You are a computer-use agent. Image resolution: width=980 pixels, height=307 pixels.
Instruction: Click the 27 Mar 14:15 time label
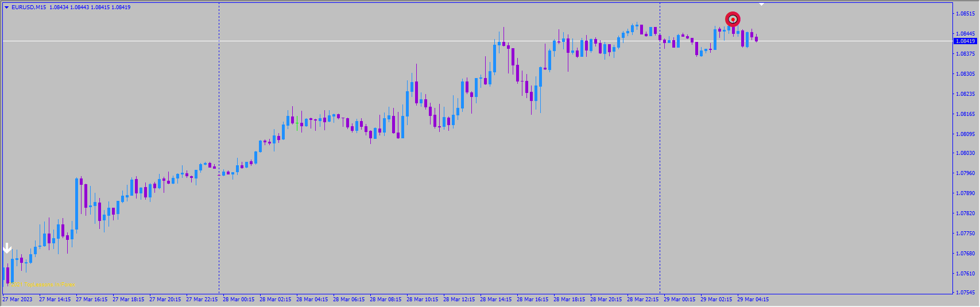point(55,300)
